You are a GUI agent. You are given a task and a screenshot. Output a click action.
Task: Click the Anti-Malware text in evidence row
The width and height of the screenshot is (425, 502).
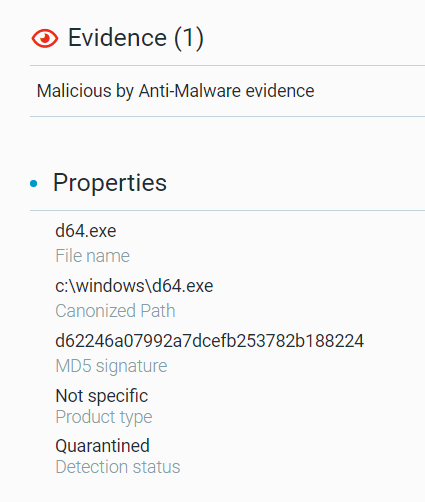[190, 91]
